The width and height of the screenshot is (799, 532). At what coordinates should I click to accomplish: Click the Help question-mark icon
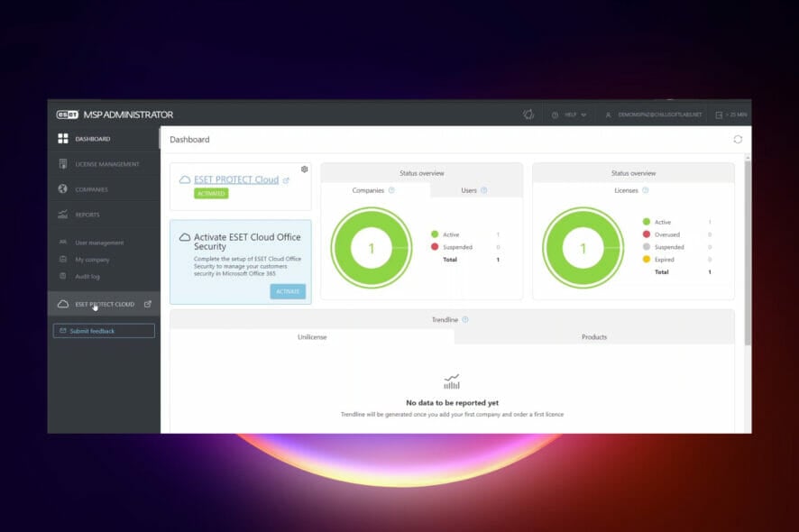pos(555,115)
